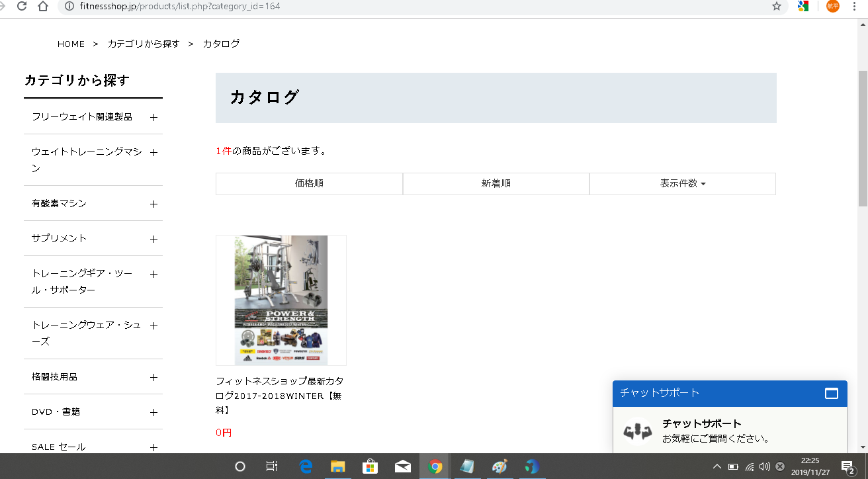Image resolution: width=868 pixels, height=479 pixels.
Task: Click the address bar URL field
Action: tap(423, 6)
